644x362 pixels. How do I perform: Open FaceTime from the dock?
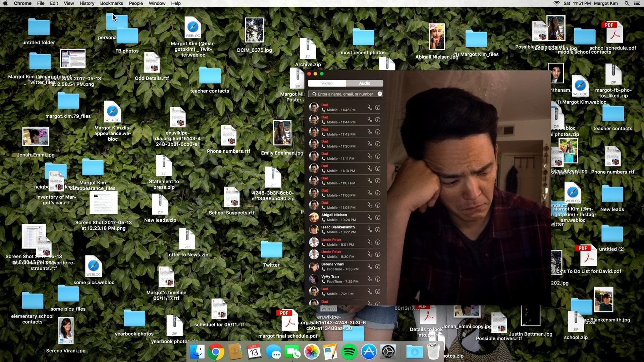tap(292, 352)
